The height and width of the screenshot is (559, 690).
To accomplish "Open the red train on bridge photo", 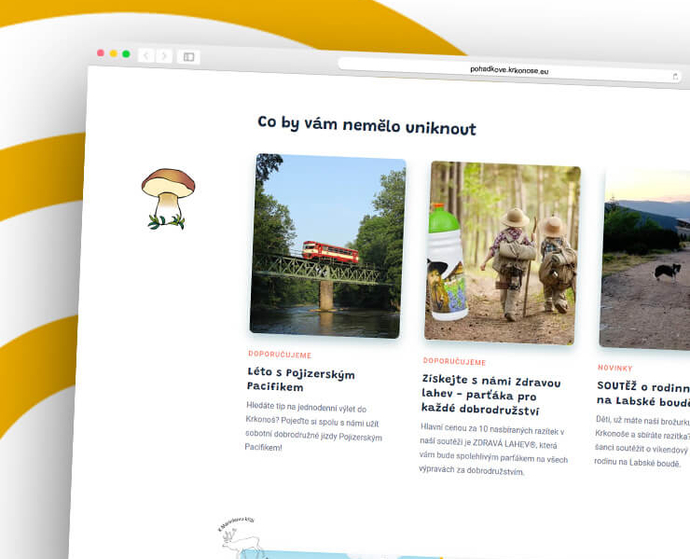I will coord(327,245).
